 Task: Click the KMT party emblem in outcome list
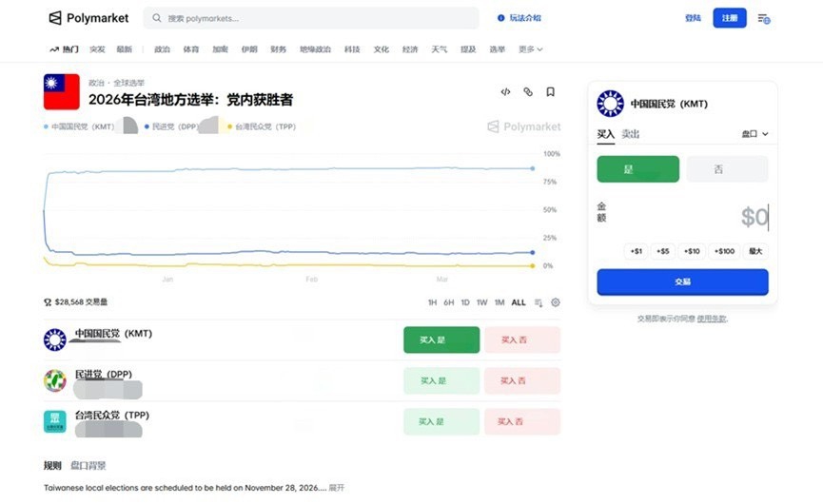[55, 339]
